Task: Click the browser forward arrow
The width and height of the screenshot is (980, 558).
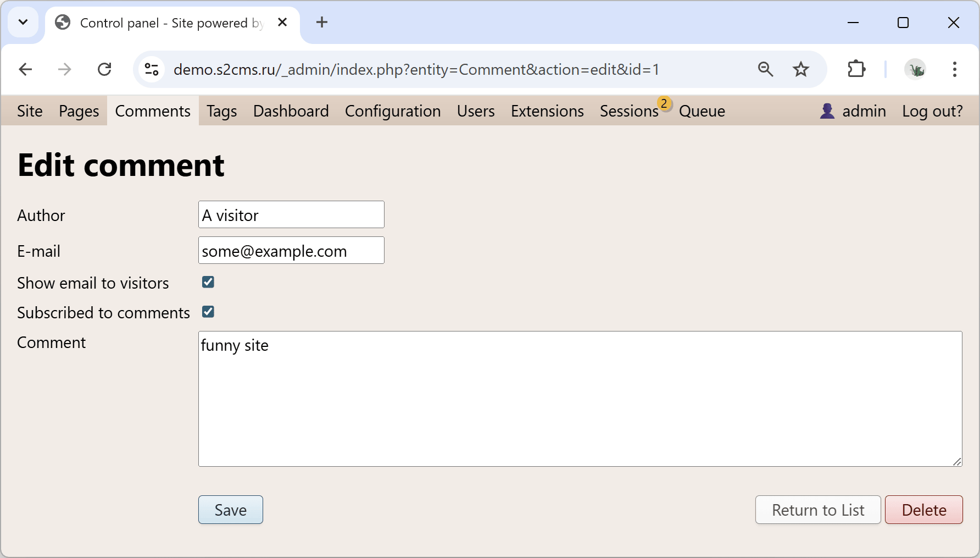Action: pos(65,69)
